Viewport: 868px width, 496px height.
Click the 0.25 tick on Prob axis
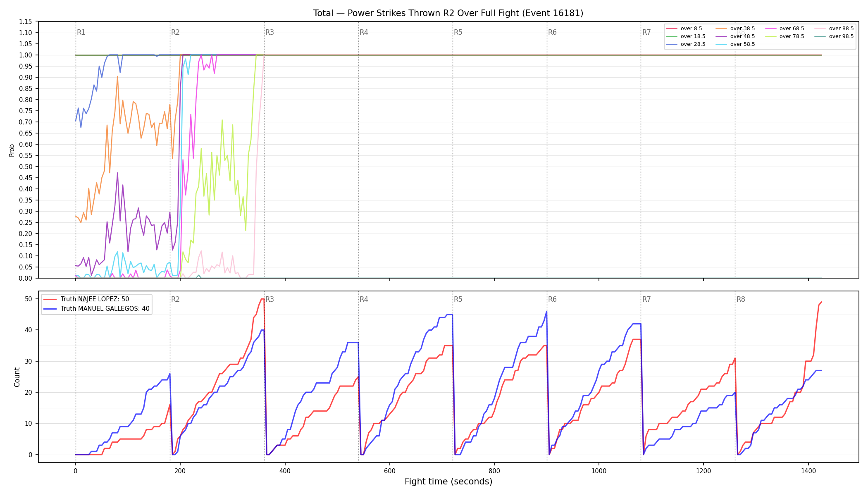(25, 222)
